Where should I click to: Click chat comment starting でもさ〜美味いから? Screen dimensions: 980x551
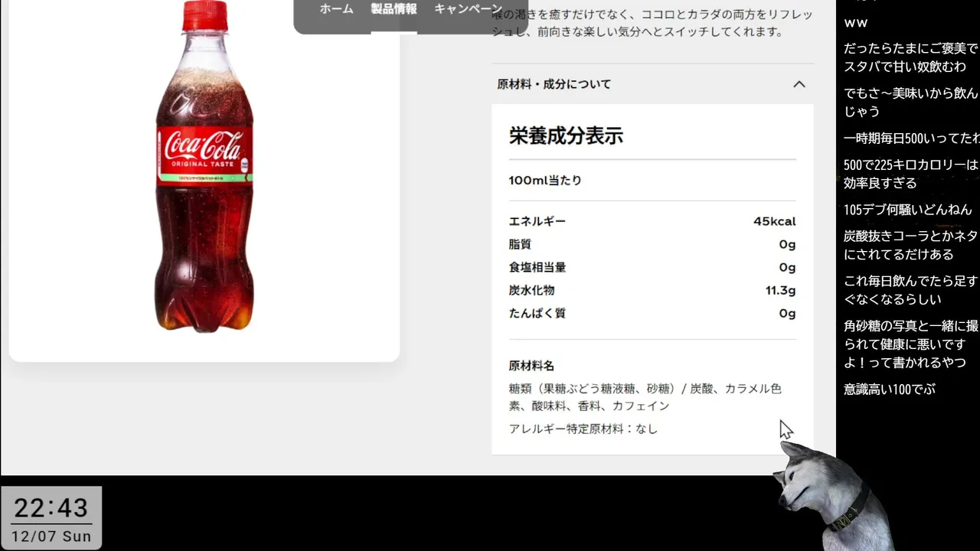point(911,102)
